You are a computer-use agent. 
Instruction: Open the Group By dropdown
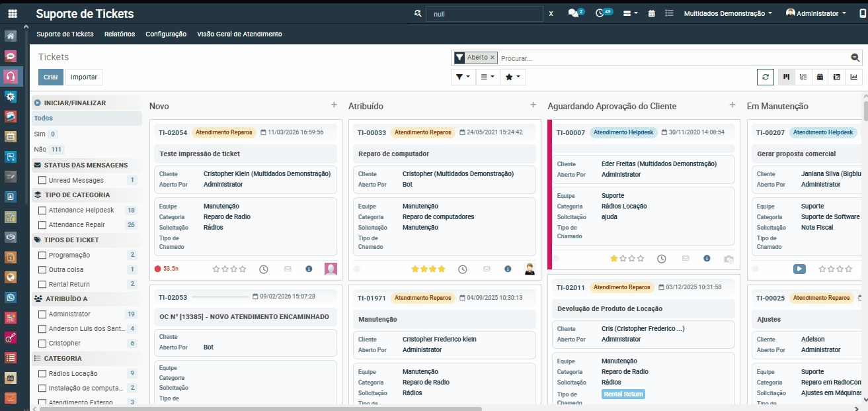[487, 77]
